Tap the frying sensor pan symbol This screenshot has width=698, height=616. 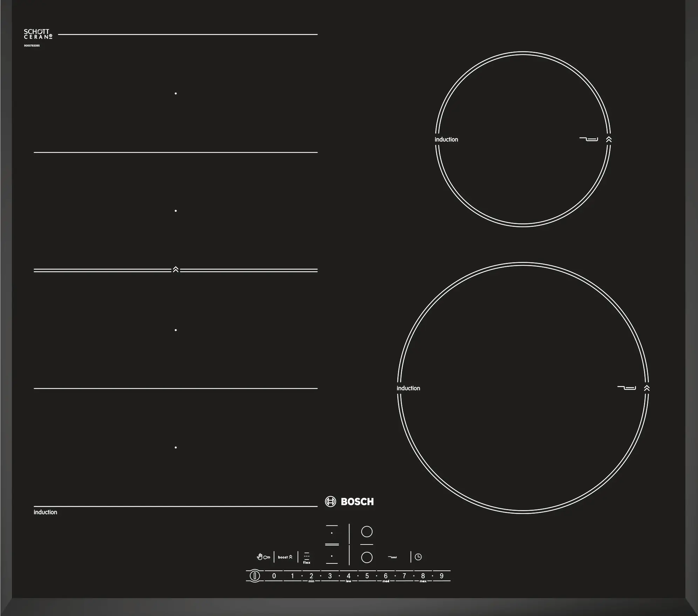392,557
